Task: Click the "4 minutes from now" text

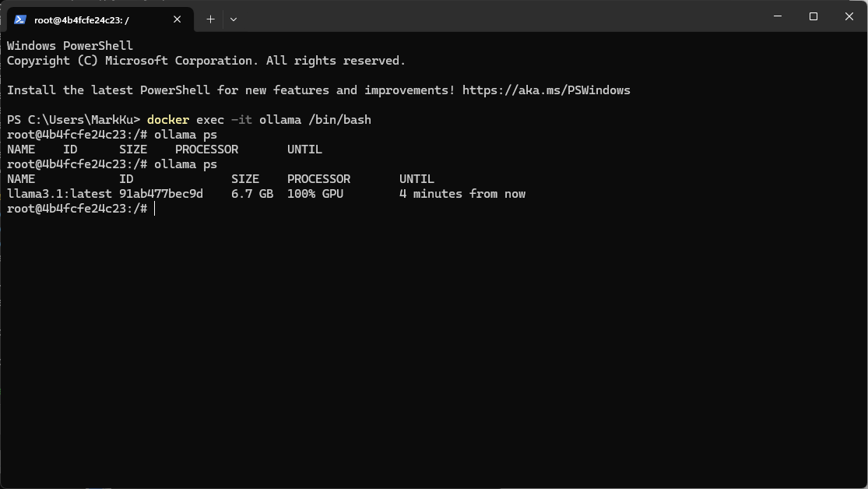Action: point(462,194)
